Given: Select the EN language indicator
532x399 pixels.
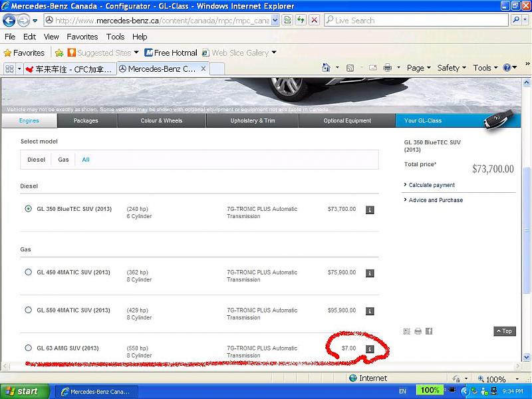Looking at the screenshot, I should (402, 391).
